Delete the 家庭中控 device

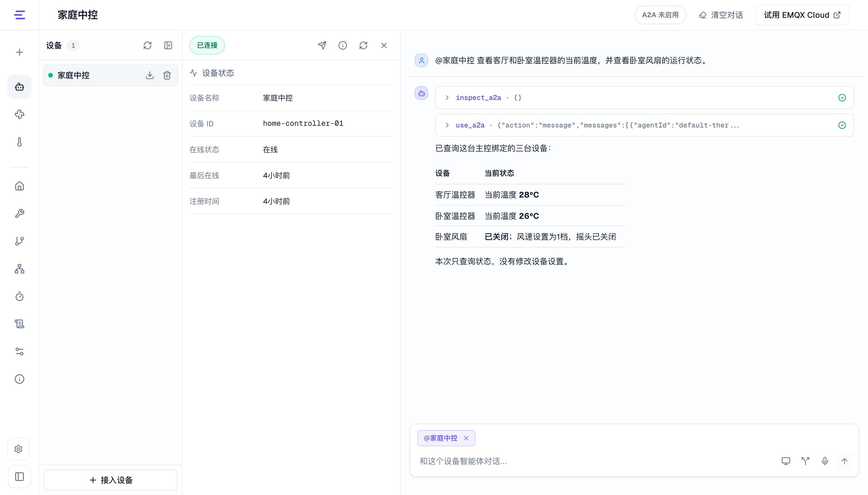click(x=167, y=75)
